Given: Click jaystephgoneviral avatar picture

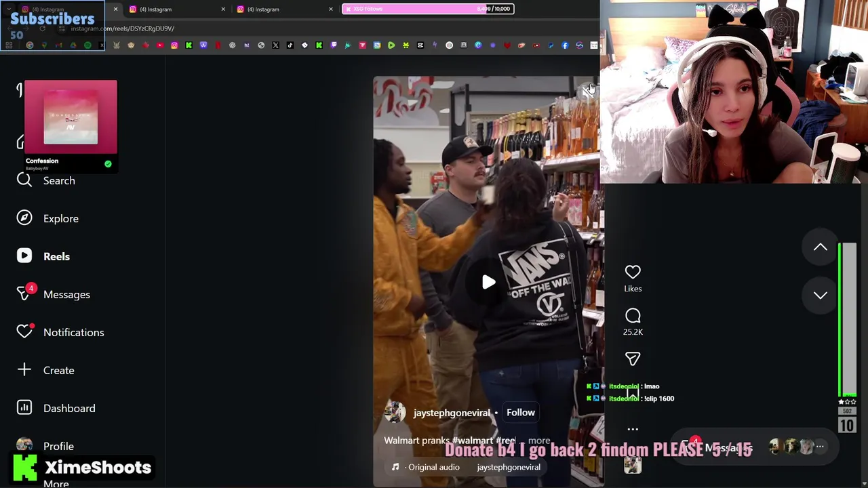Looking at the screenshot, I should coord(395,412).
